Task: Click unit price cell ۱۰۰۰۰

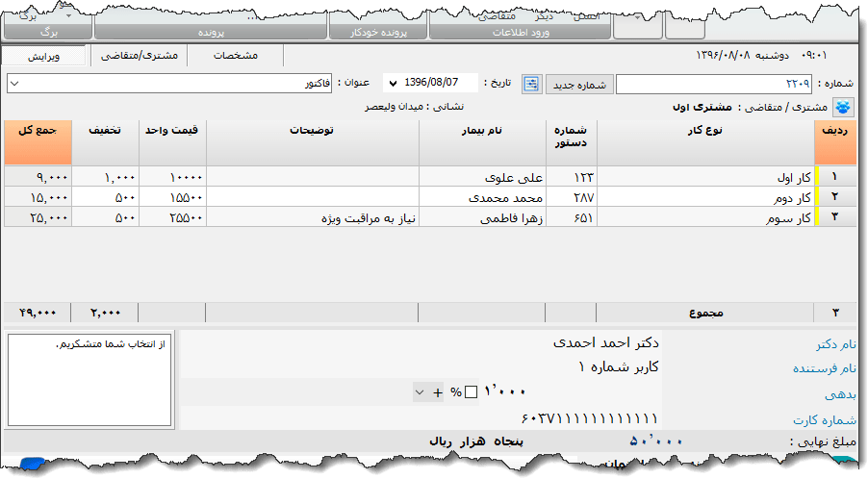Action: [x=172, y=177]
